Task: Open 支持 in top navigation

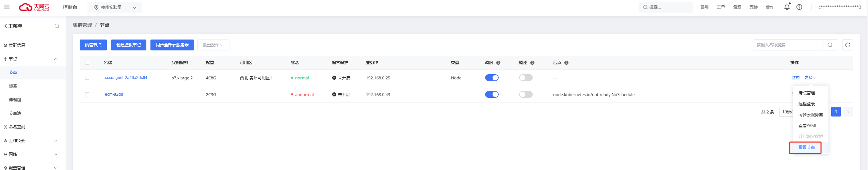Action: [x=754, y=7]
